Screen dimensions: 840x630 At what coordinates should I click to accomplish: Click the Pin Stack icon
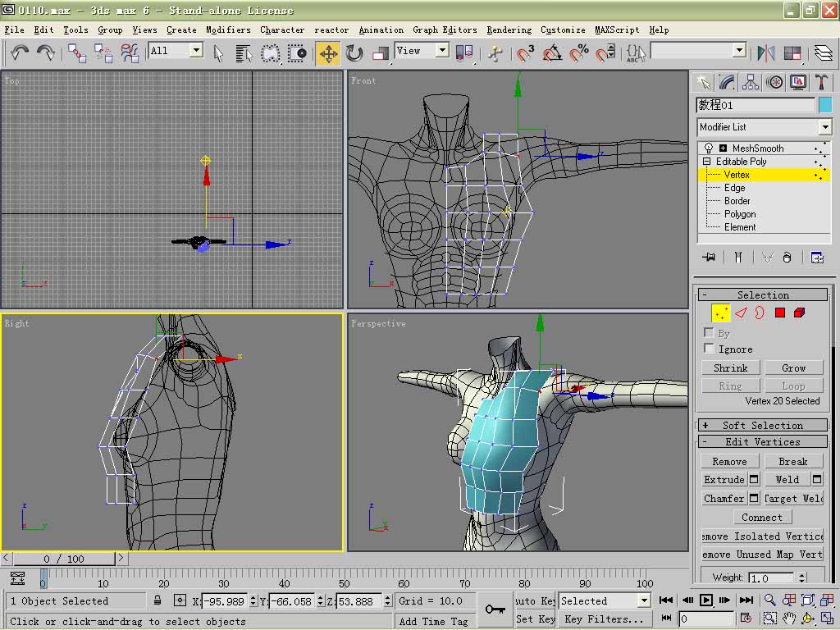tap(709, 257)
